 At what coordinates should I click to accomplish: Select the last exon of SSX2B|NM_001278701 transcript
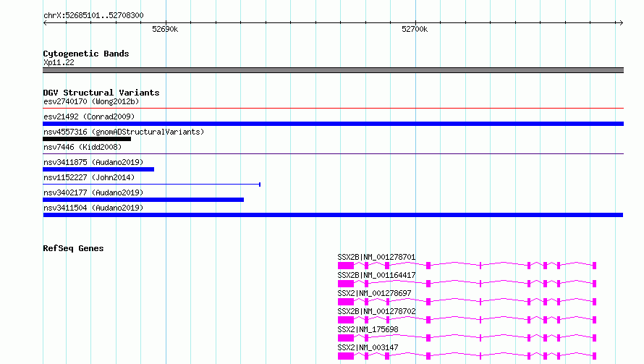coord(594,266)
